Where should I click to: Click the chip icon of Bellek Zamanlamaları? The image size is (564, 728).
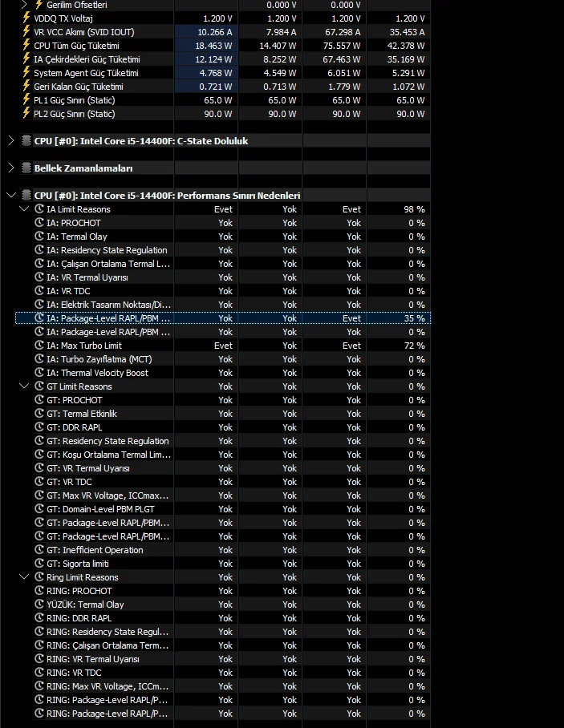point(26,168)
